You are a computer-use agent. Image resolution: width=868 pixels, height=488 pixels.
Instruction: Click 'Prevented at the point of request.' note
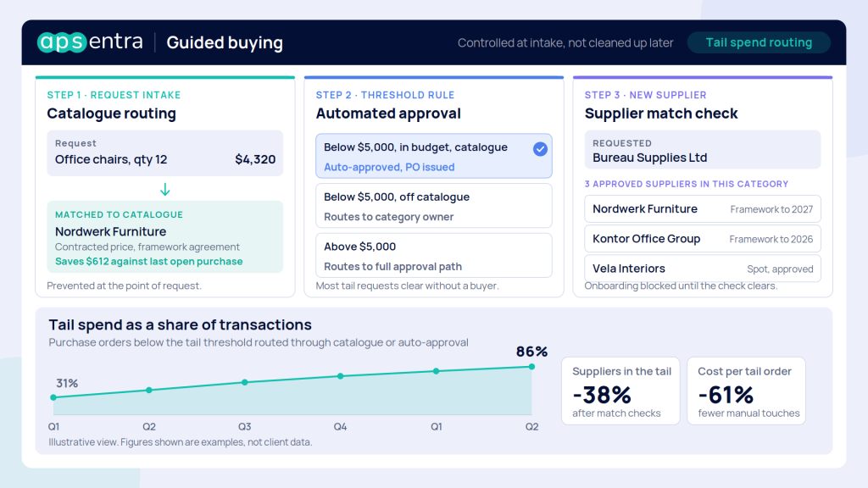tap(124, 286)
